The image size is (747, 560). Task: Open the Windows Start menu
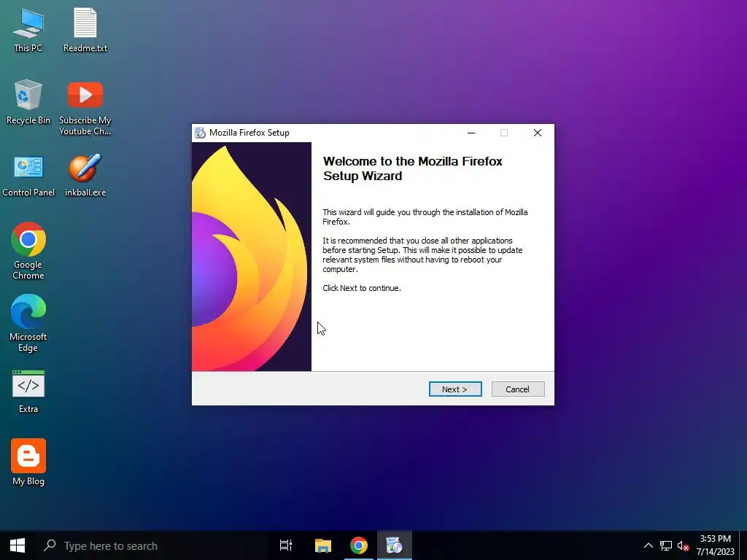pyautogui.click(x=18, y=545)
